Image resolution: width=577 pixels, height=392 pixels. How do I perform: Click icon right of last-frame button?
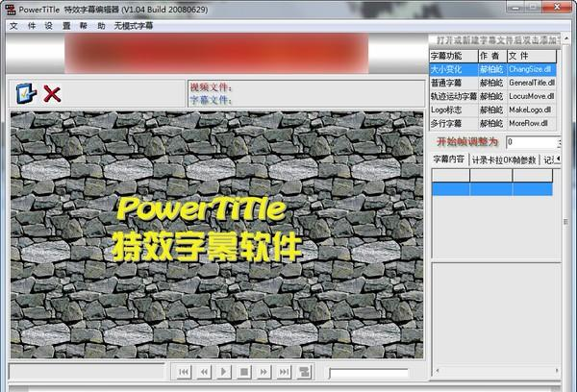point(304,372)
